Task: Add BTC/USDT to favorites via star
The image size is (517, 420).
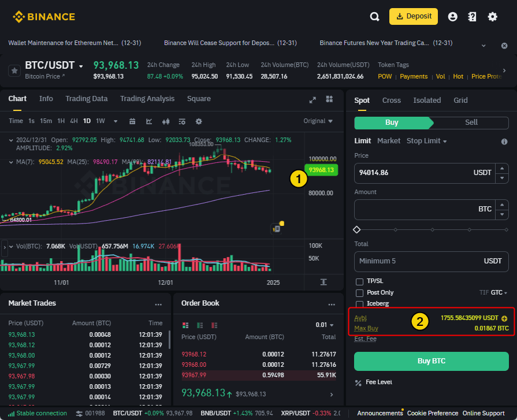Action: (14, 70)
